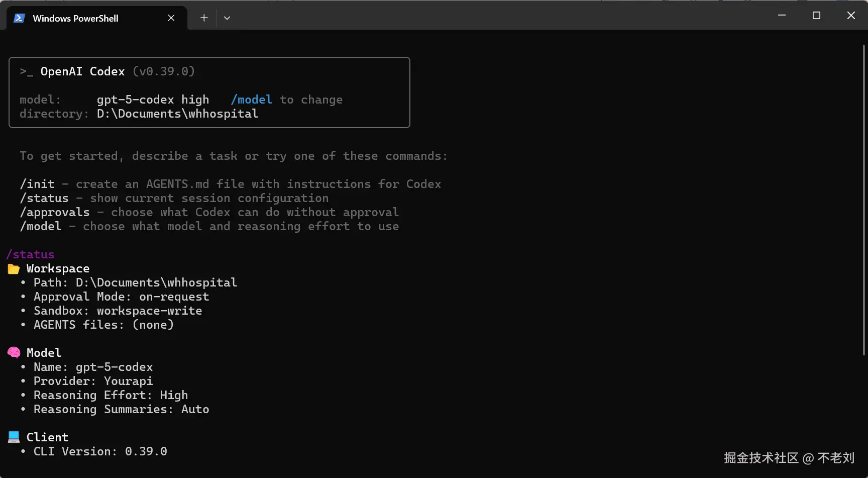Click the terminal vertical scrollbar
The width and height of the screenshot is (868, 478).
[x=864, y=200]
